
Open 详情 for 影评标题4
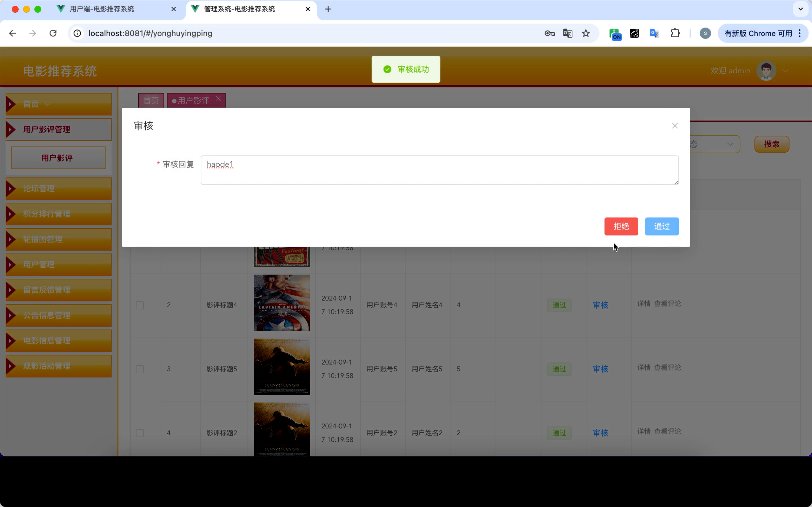pos(643,303)
